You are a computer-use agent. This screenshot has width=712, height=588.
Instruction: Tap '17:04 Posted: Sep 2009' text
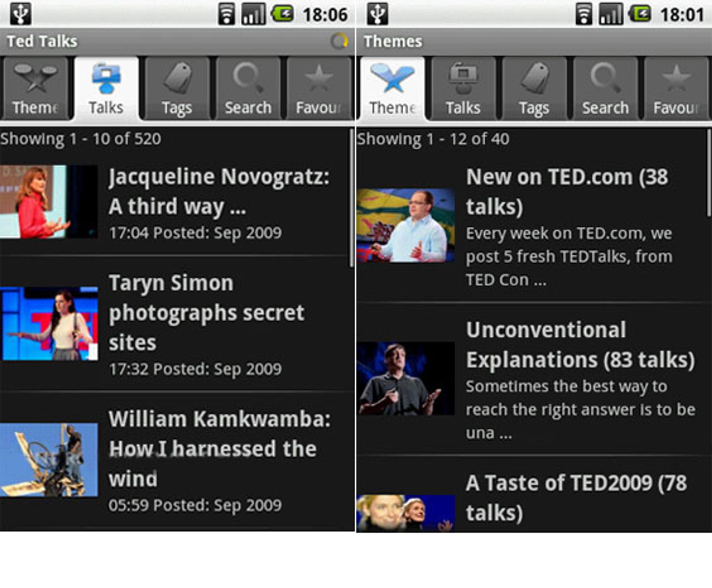(195, 233)
